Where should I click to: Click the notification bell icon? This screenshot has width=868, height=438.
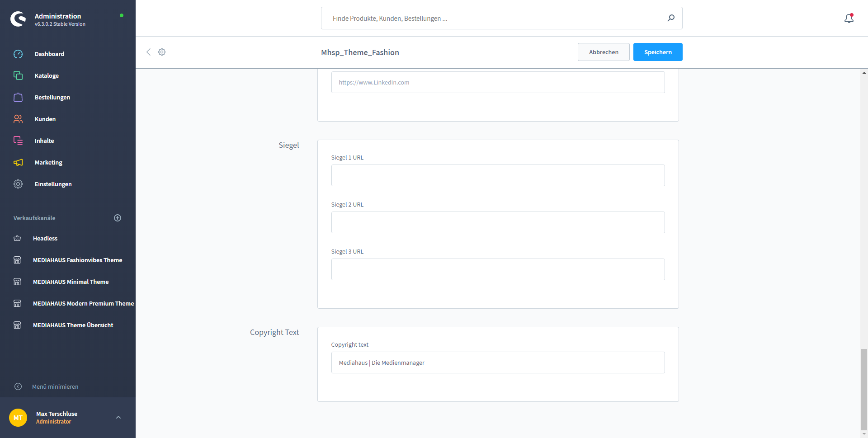coord(849,19)
